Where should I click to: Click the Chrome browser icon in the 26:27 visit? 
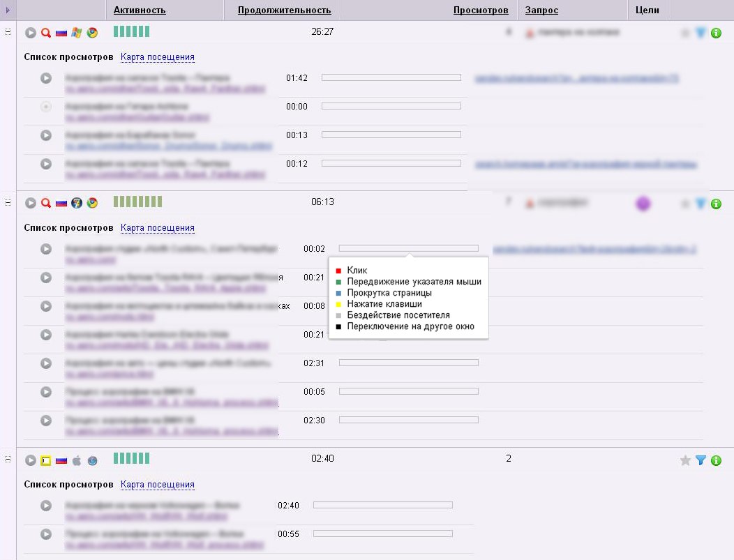click(92, 33)
